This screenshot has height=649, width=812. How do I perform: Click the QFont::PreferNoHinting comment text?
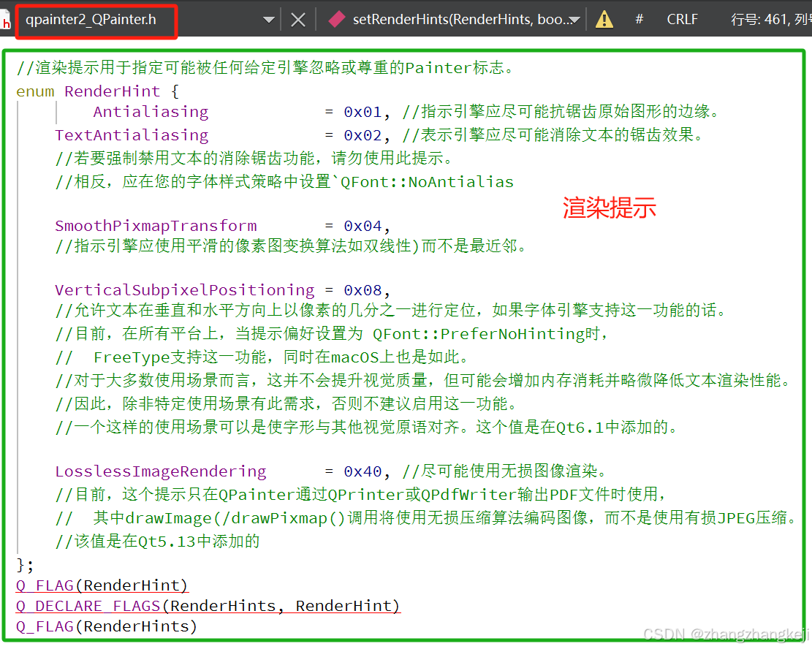(x=479, y=334)
